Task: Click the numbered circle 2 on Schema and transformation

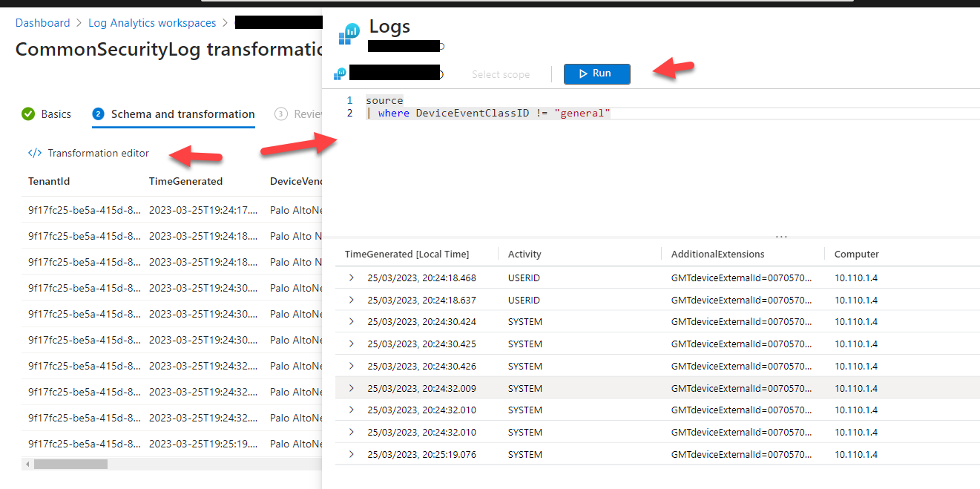Action: click(x=100, y=114)
